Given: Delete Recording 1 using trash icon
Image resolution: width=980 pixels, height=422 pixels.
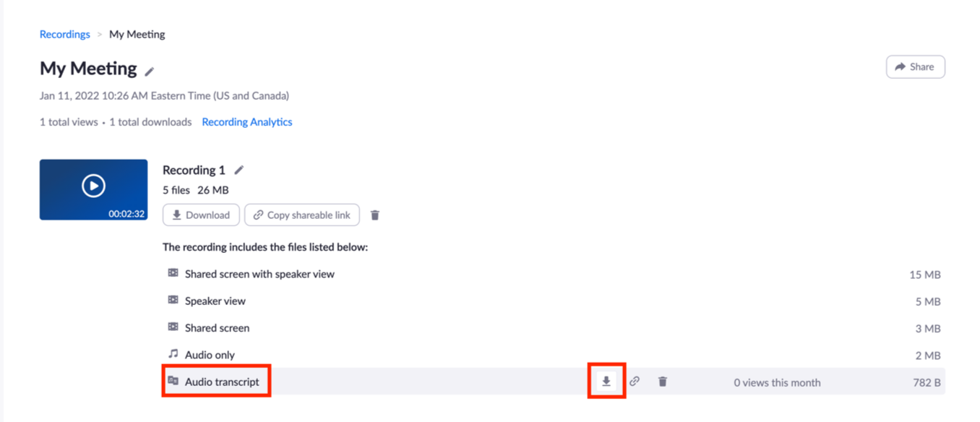Looking at the screenshot, I should (375, 215).
